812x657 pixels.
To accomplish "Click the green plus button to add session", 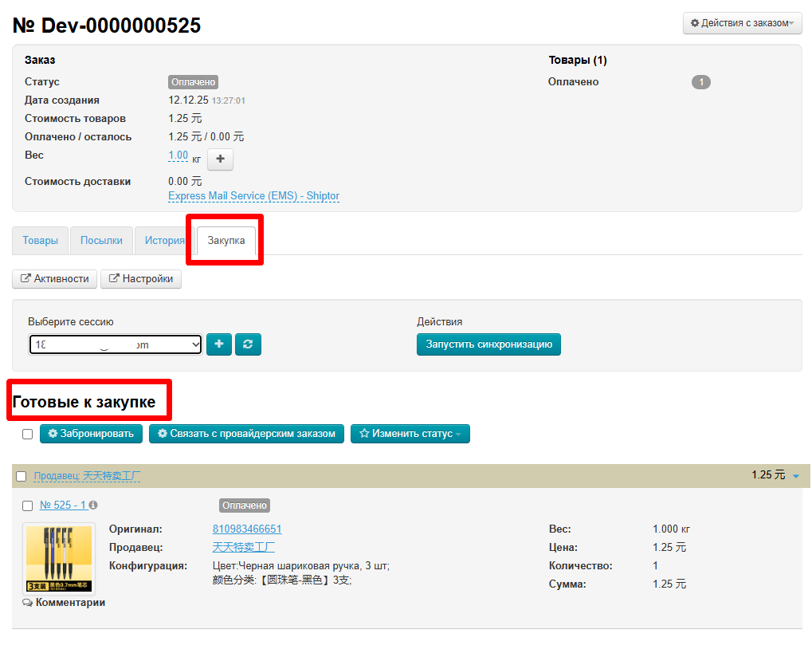I will tap(219, 344).
